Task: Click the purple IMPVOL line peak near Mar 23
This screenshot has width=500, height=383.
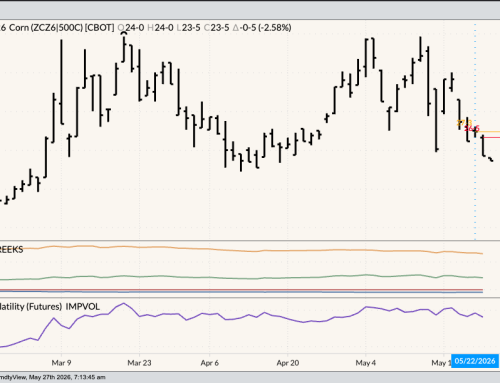Action: tap(124, 303)
